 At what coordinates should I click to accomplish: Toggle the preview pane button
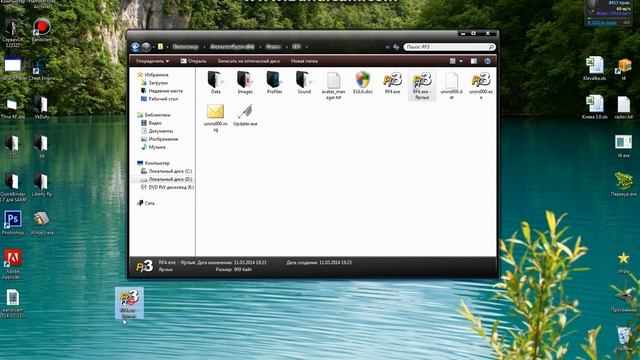[473, 61]
